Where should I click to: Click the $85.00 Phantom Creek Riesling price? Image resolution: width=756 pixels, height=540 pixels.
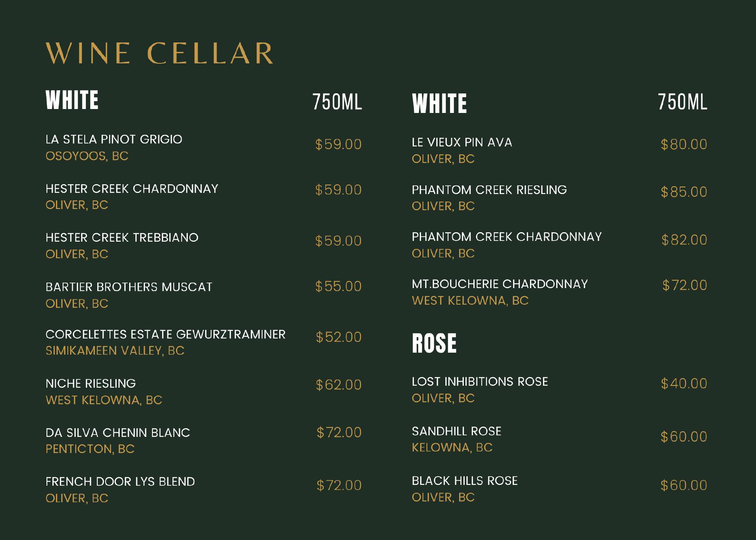(x=684, y=192)
